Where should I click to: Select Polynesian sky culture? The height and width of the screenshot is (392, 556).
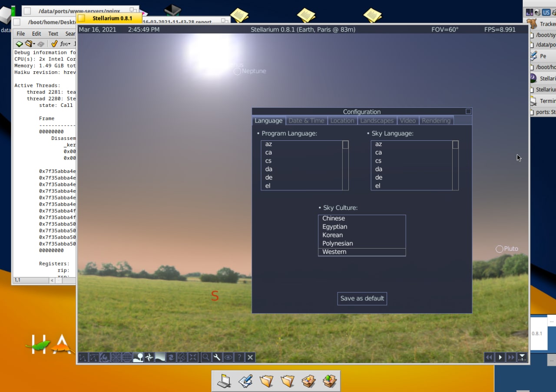[362, 243]
